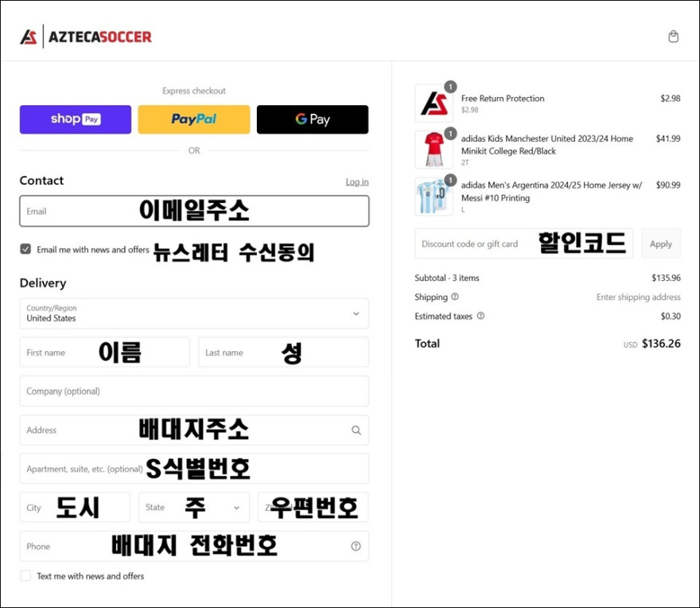This screenshot has height=608, width=700.
Task: Click the Free Return Protection product thumbnail
Action: pyautogui.click(x=434, y=103)
